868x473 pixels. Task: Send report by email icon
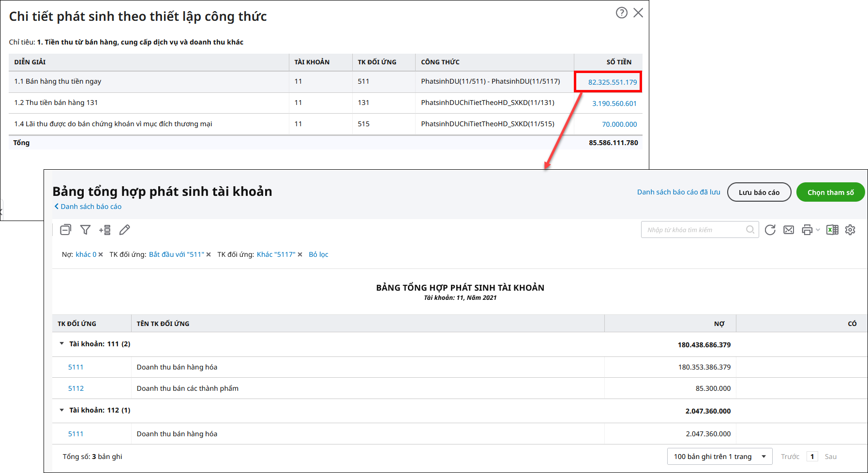(x=789, y=230)
